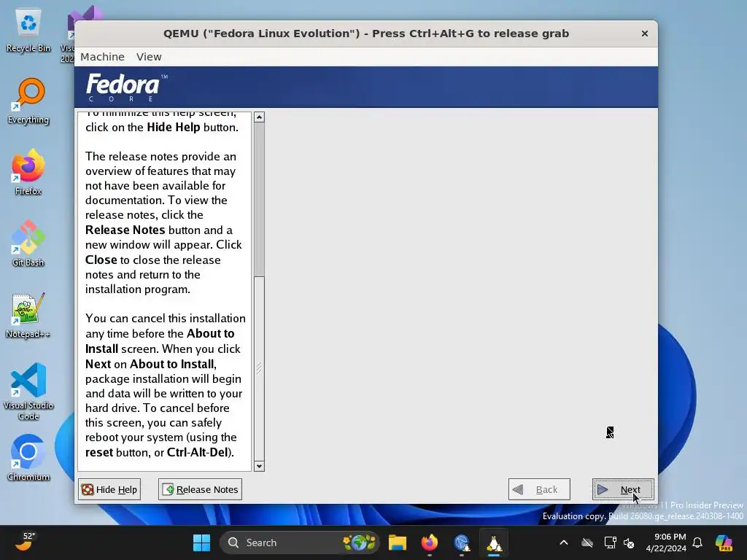747x560 pixels.
Task: Select the Firefox desktop shortcut
Action: [28, 173]
